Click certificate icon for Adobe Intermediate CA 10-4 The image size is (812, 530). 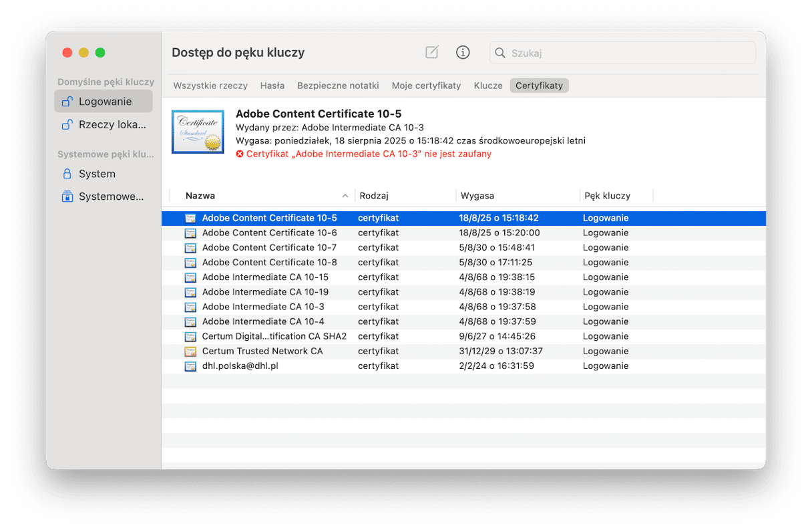pyautogui.click(x=190, y=321)
